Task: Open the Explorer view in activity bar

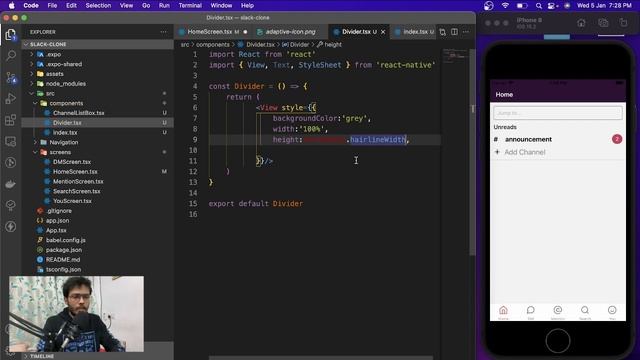Action: click(x=11, y=34)
